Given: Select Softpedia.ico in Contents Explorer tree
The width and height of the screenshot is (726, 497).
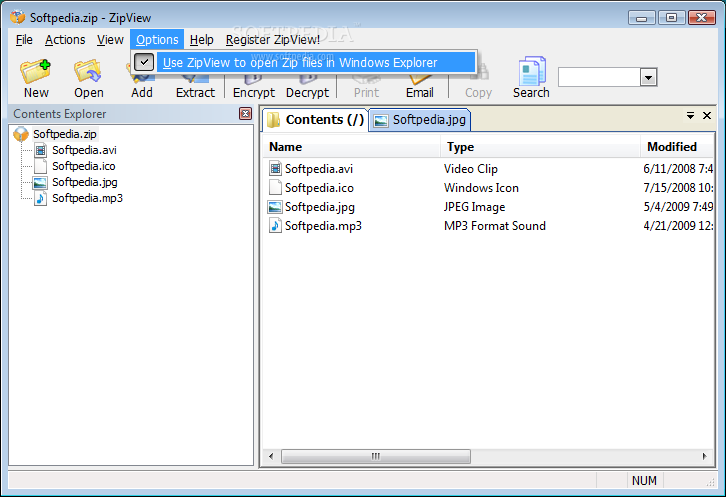Looking at the screenshot, I should 84,166.
